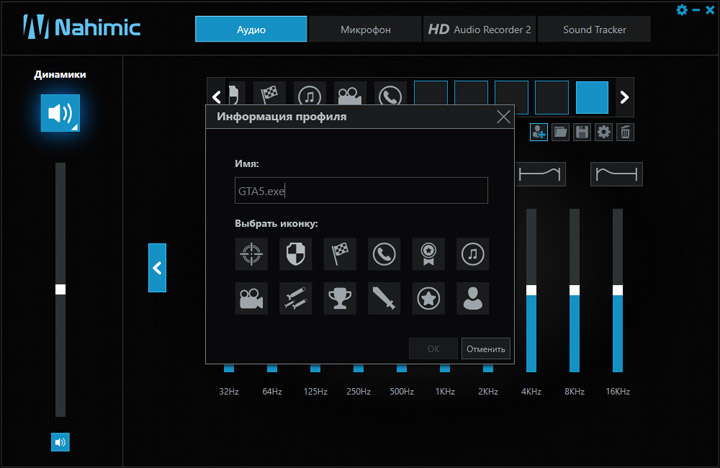Click the Имя name input field

(361, 191)
